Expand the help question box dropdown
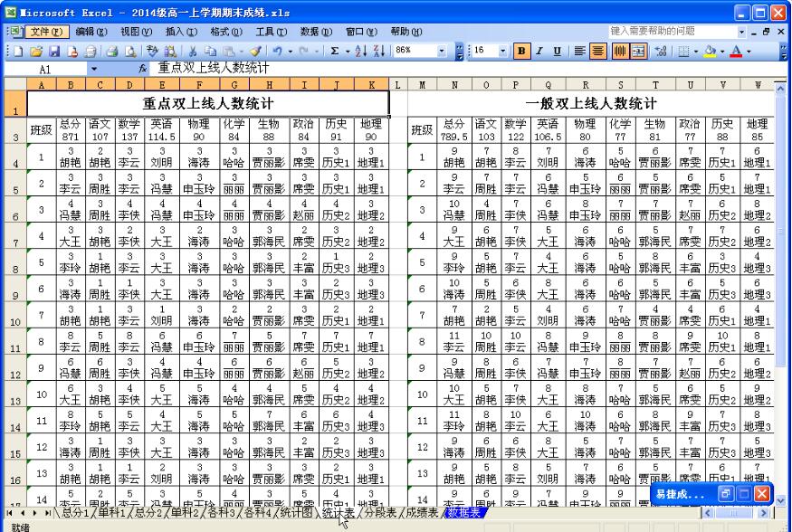The width and height of the screenshot is (792, 532). coord(741,32)
